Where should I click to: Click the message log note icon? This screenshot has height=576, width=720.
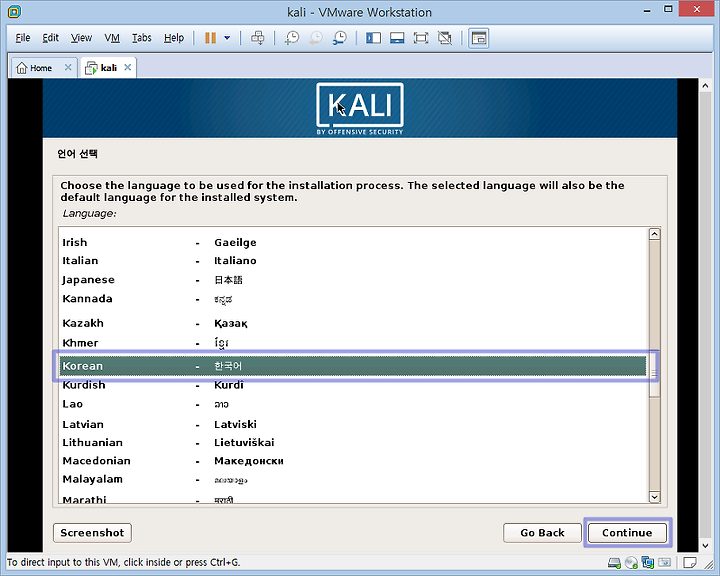[x=690, y=562]
